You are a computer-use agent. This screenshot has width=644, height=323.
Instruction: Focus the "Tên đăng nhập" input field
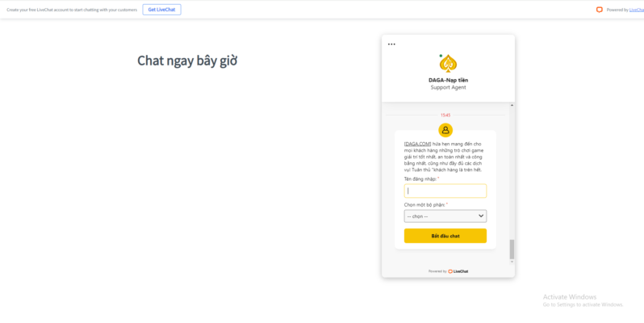tap(445, 191)
